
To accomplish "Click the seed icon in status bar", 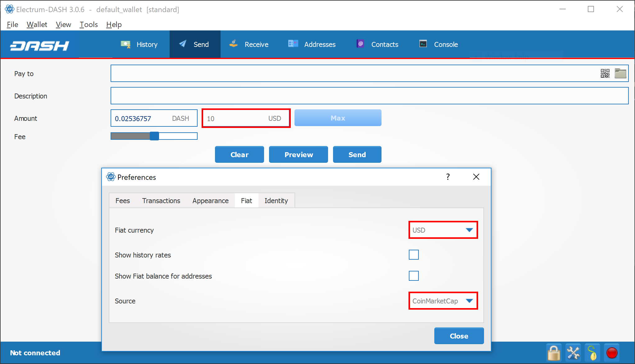I will click(592, 353).
